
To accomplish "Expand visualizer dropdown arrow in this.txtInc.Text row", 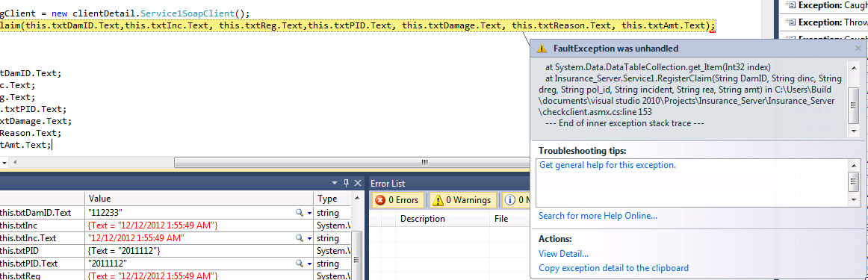I will pos(309,238).
